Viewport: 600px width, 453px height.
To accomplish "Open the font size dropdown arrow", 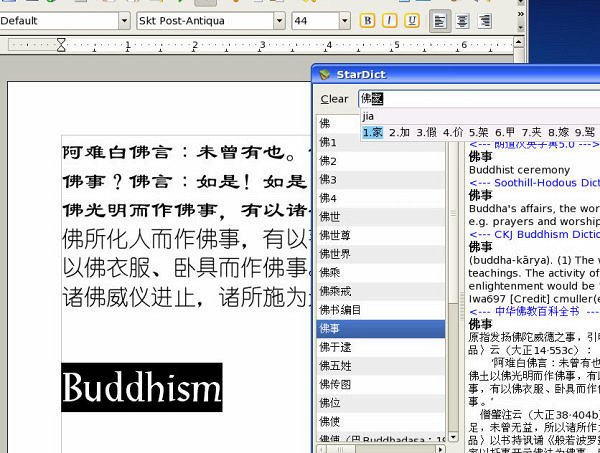I will [x=344, y=21].
